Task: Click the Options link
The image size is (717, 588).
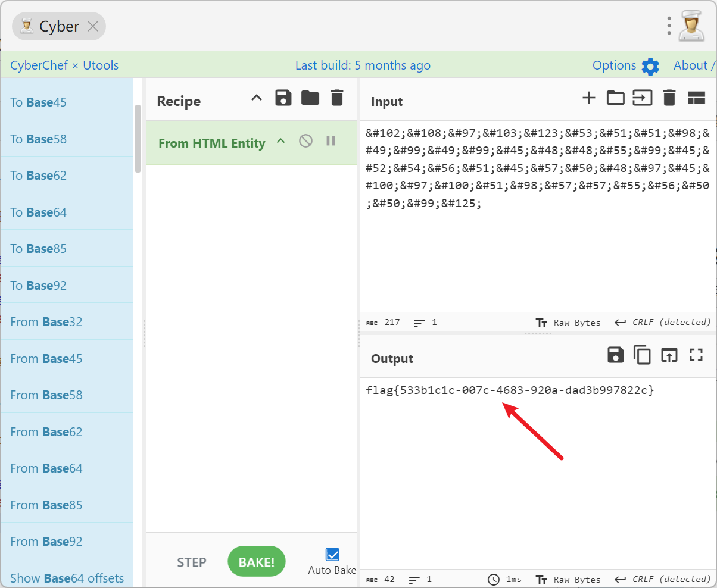Action: 614,65
